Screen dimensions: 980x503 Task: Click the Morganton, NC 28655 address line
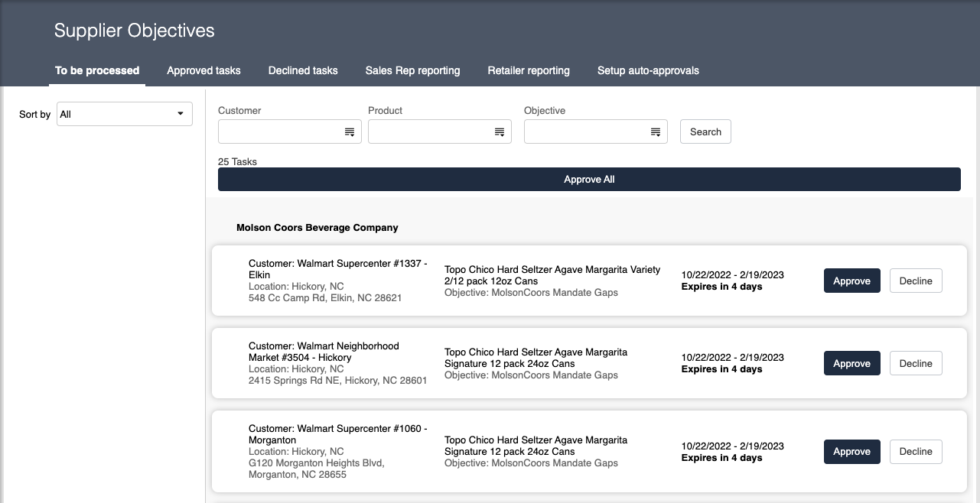298,475
